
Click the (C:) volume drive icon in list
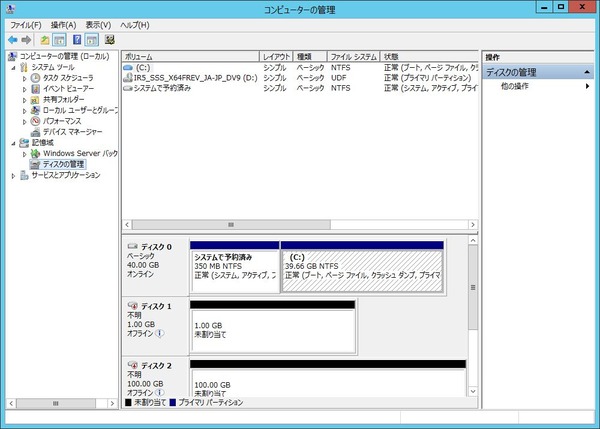(128, 68)
